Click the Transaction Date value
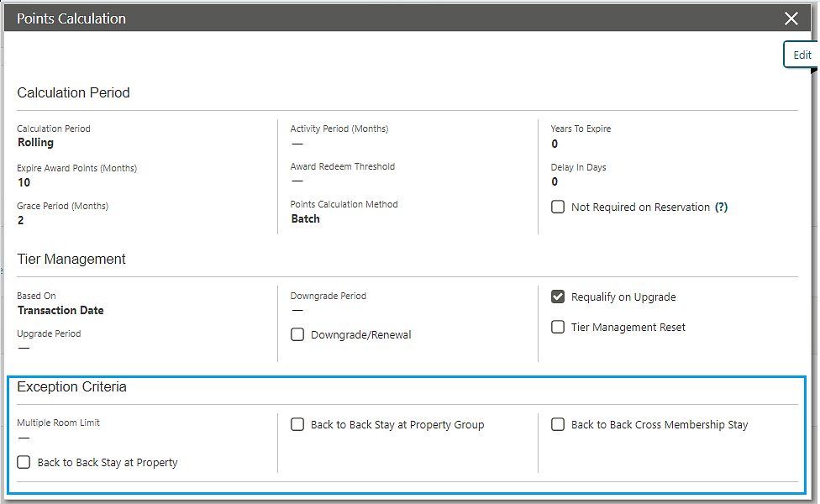The height and width of the screenshot is (504, 820). (60, 310)
